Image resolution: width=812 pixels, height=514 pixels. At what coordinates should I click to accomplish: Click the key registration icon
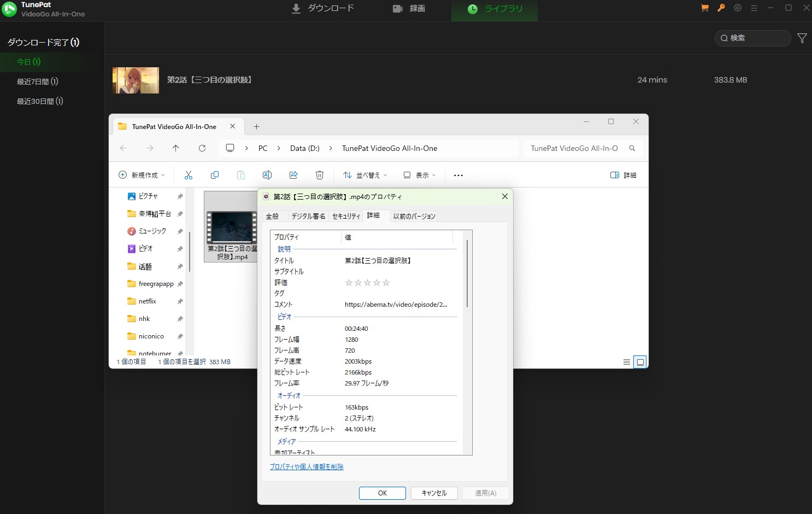click(x=721, y=8)
